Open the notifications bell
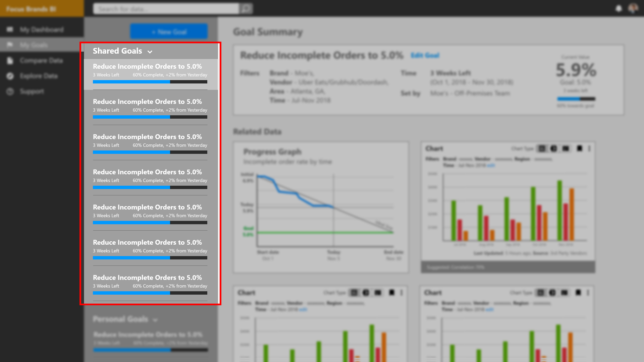Viewport: 644px width, 362px height. (x=619, y=8)
